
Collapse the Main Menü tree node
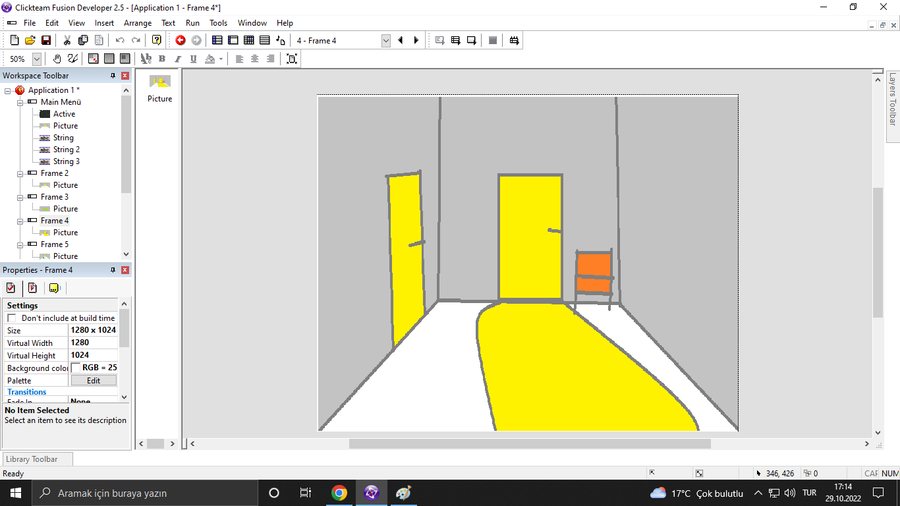(20, 102)
